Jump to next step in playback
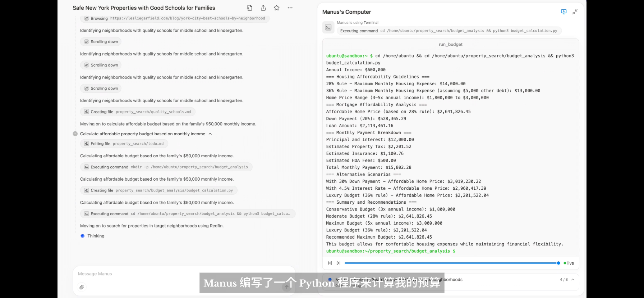The height and width of the screenshot is (298, 644). click(x=338, y=263)
